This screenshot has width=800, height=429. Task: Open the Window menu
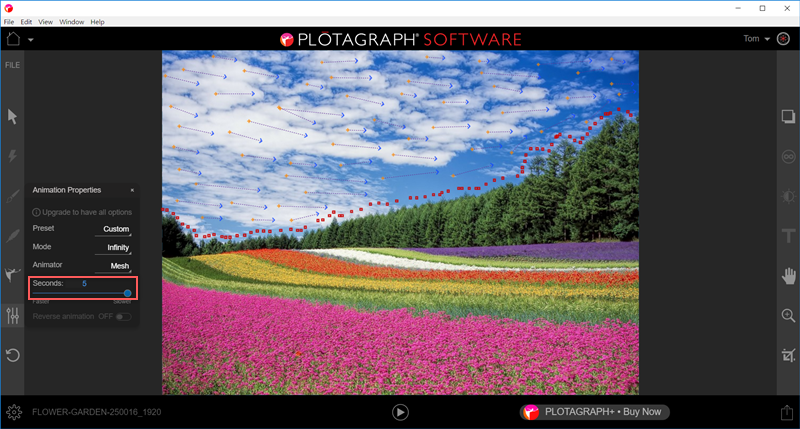pos(71,22)
